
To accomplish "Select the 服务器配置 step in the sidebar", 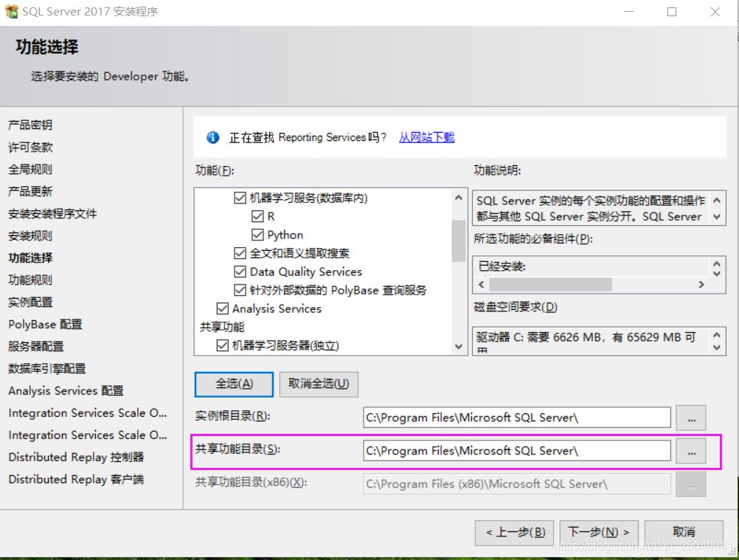I will pos(35,346).
